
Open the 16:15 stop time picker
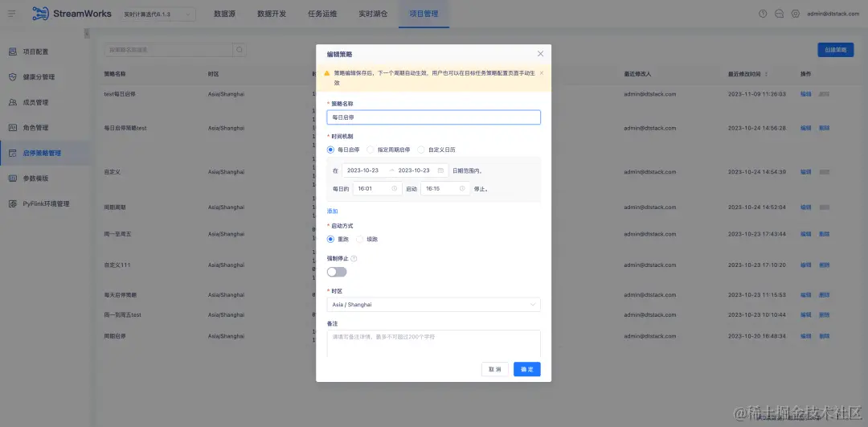[445, 189]
